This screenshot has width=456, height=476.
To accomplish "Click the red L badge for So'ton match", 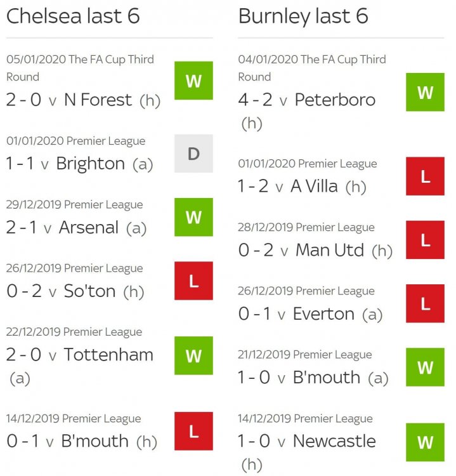I will coord(193,281).
